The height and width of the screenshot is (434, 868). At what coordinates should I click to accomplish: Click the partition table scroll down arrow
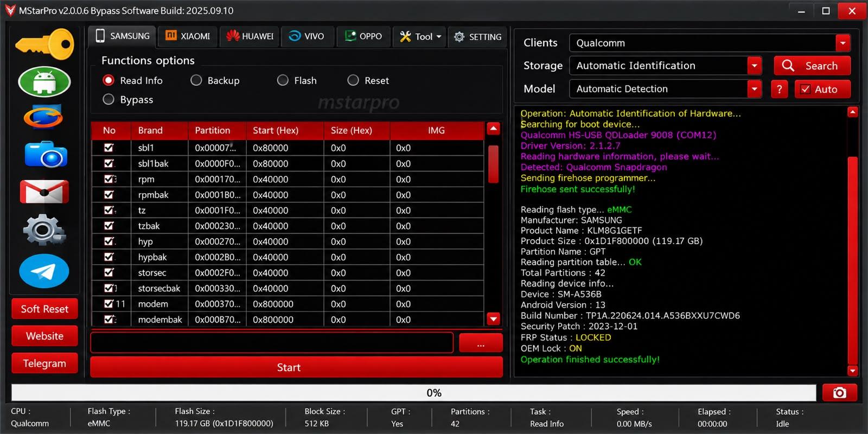(493, 319)
